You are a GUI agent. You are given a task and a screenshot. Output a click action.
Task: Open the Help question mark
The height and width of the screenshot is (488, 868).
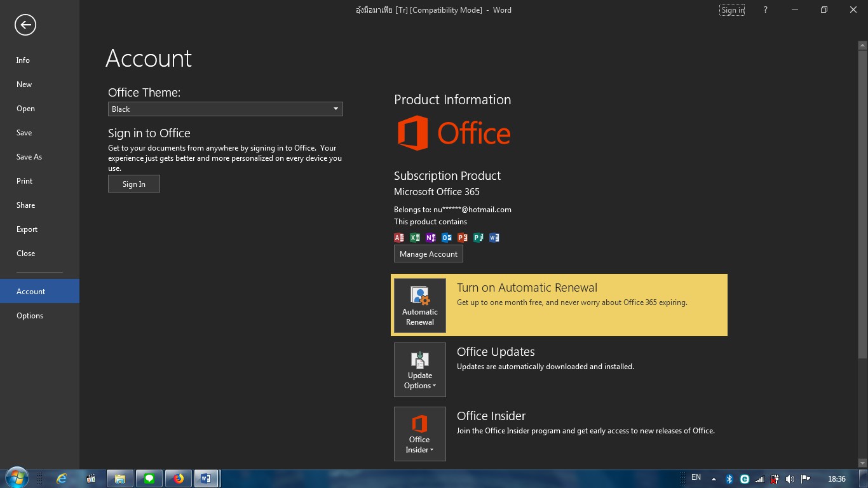click(x=765, y=10)
